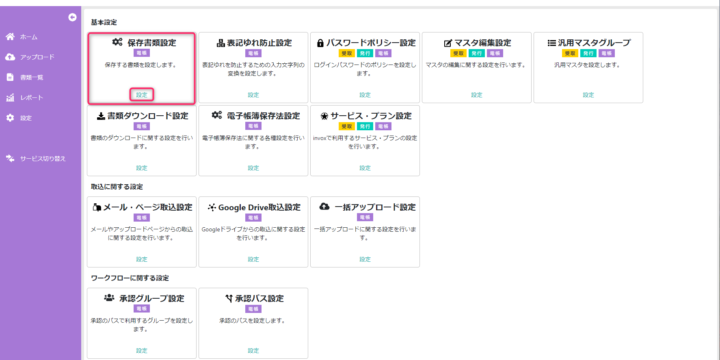
Task: Click the Google Drive取込設定 card title
Action: (259, 208)
